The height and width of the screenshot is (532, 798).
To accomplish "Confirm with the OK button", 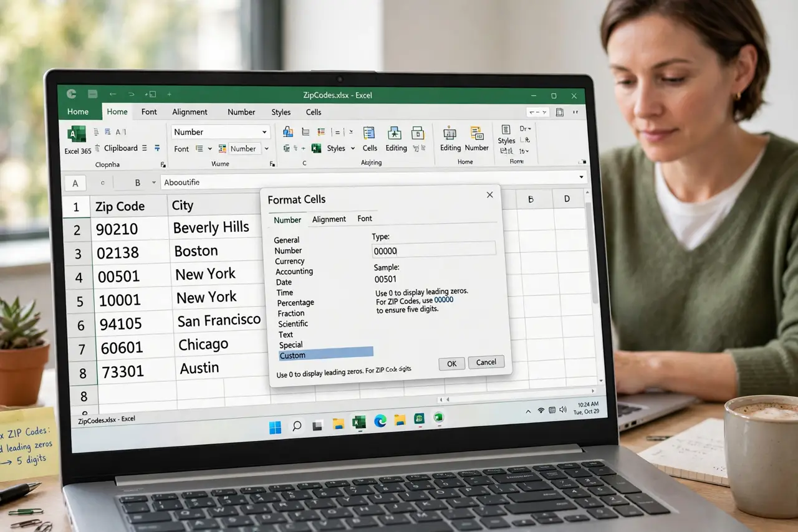I will click(x=452, y=364).
